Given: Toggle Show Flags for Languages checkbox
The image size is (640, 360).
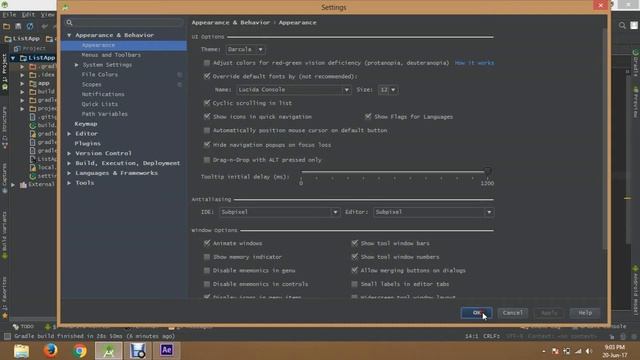Looking at the screenshot, I should pos(368,117).
